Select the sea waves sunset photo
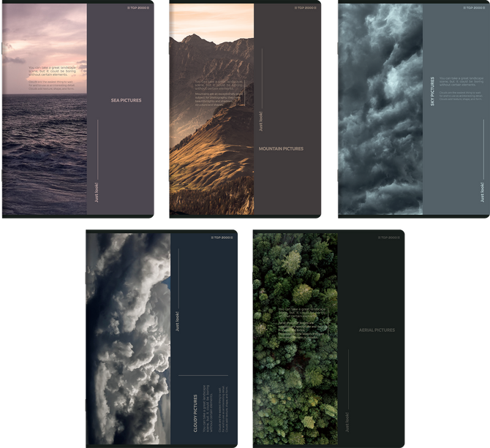Image resolution: width=490 pixels, height=448 pixels. (44, 153)
